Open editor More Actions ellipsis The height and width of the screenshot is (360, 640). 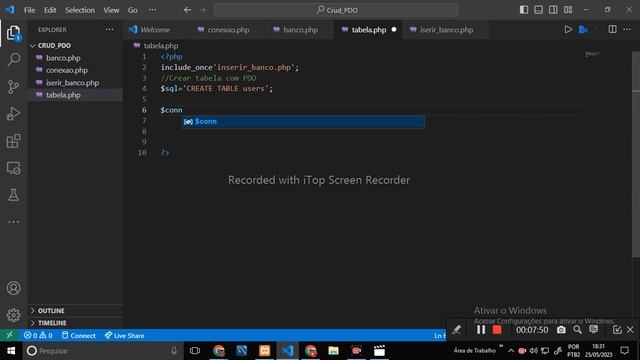(x=627, y=29)
